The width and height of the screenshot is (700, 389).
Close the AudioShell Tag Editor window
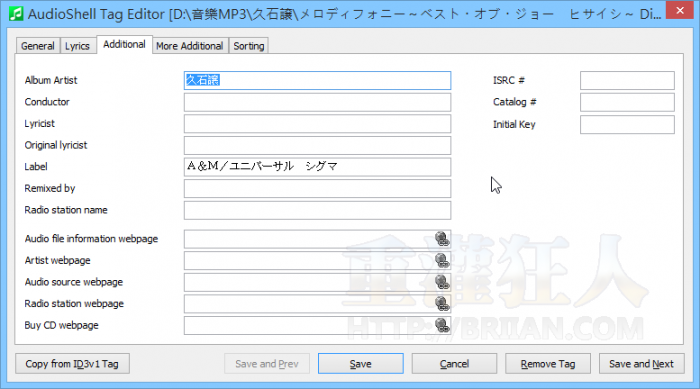(x=679, y=10)
